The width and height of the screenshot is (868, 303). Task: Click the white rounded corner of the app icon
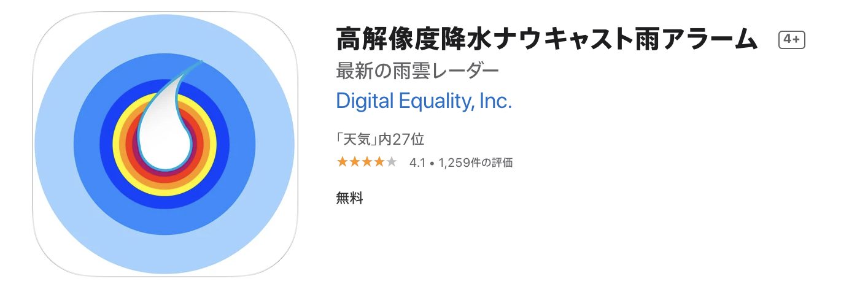[x=43, y=266]
